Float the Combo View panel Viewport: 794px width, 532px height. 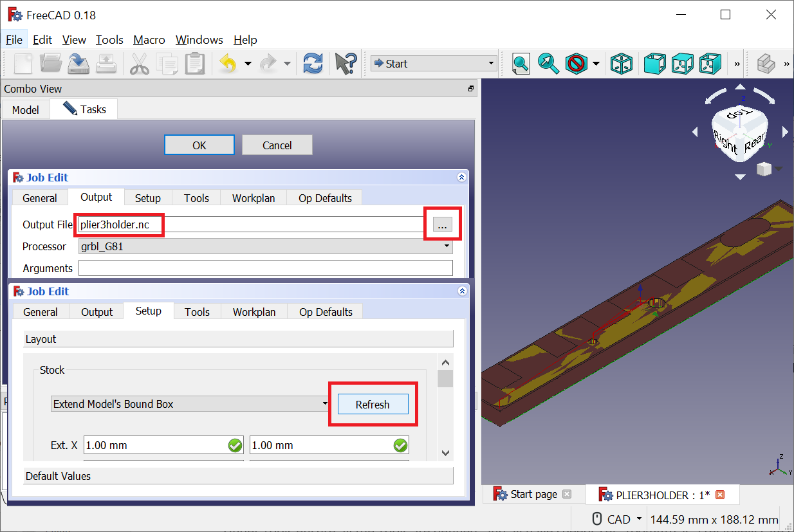471,89
